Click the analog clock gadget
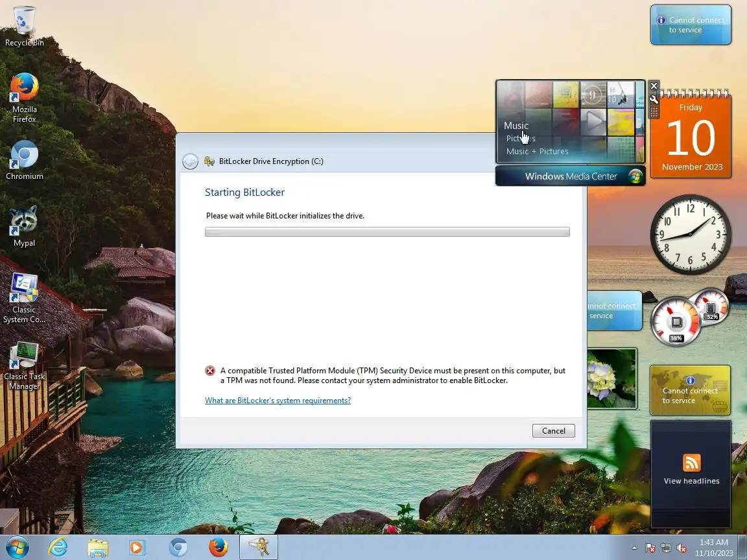Viewport: 747px width, 560px height. pyautogui.click(x=691, y=234)
